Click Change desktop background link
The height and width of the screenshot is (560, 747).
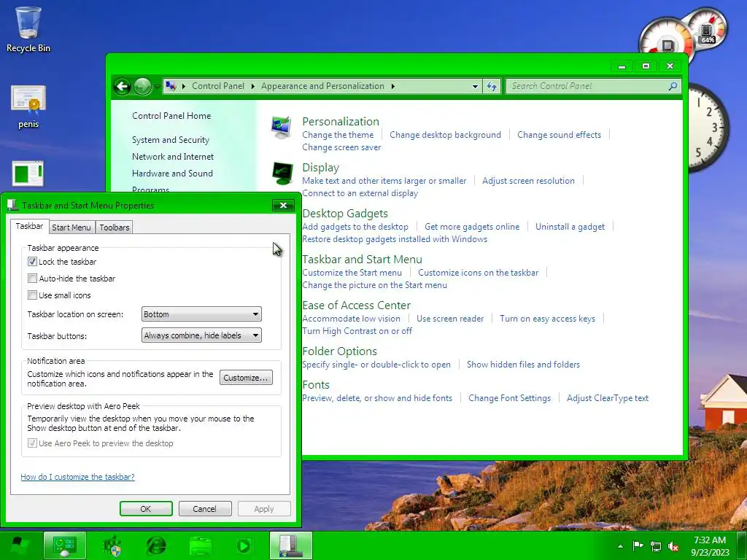446,135
